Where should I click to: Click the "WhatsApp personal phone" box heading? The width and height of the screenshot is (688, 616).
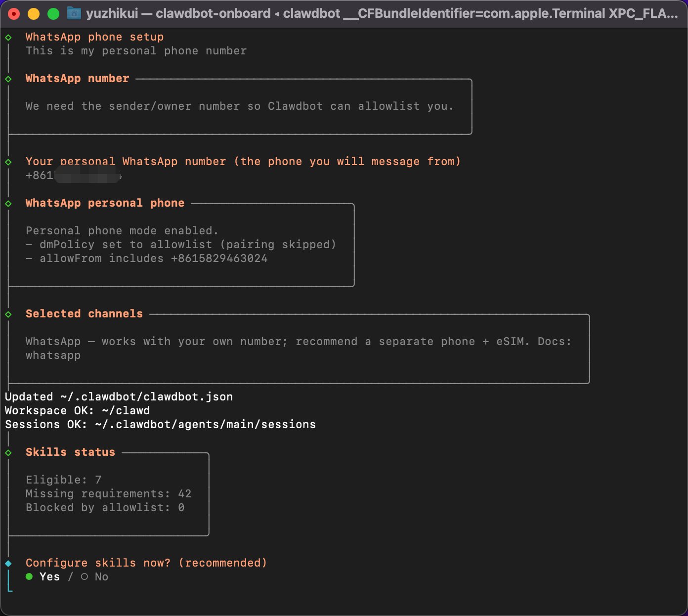(x=105, y=203)
